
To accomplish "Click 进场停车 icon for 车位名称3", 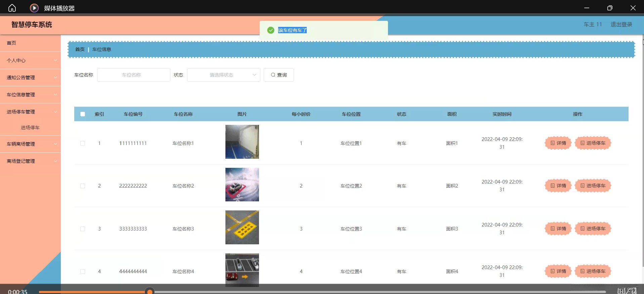I will [x=583, y=229].
